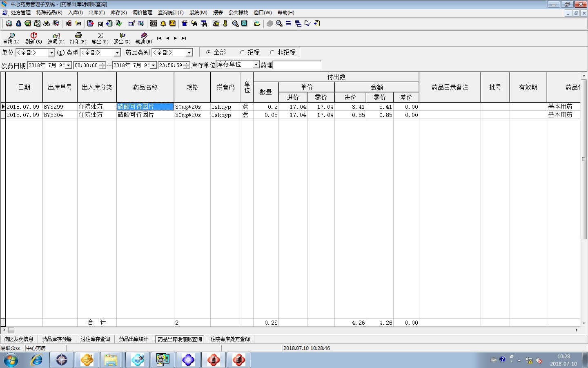Jump to the first record arrow

(159, 38)
